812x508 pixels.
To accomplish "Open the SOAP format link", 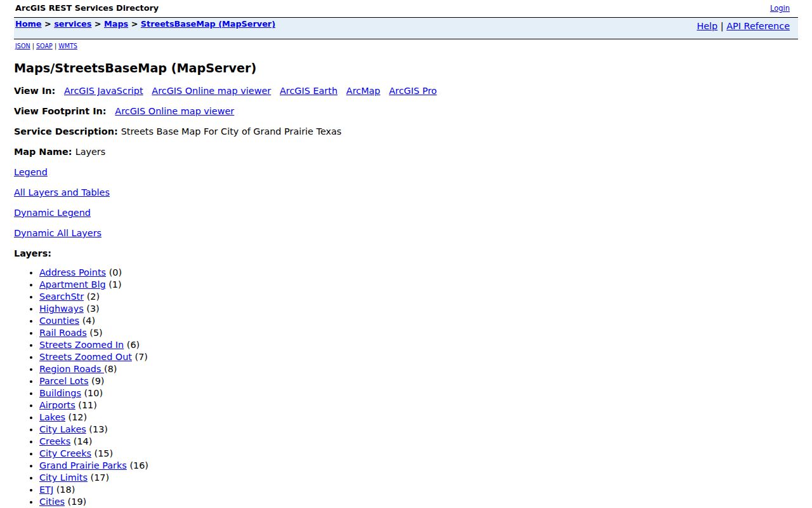I will (x=44, y=46).
